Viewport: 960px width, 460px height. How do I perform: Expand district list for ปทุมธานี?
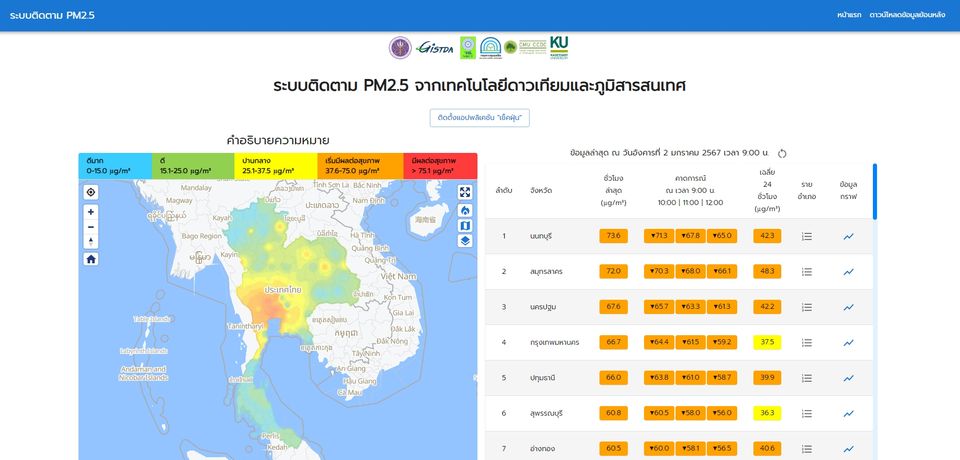coord(807,378)
